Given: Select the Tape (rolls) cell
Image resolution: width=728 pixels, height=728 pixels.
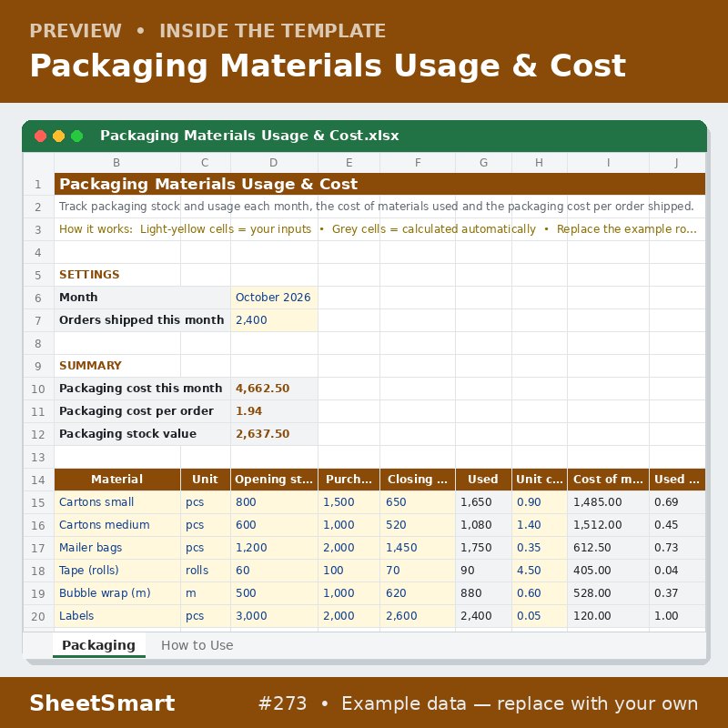Looking at the screenshot, I should (117, 571).
